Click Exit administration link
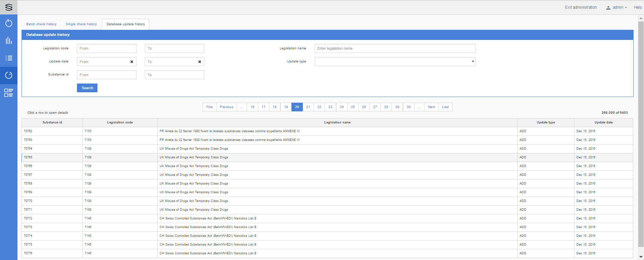Viewport: 644px width, 260px height. (x=580, y=7)
